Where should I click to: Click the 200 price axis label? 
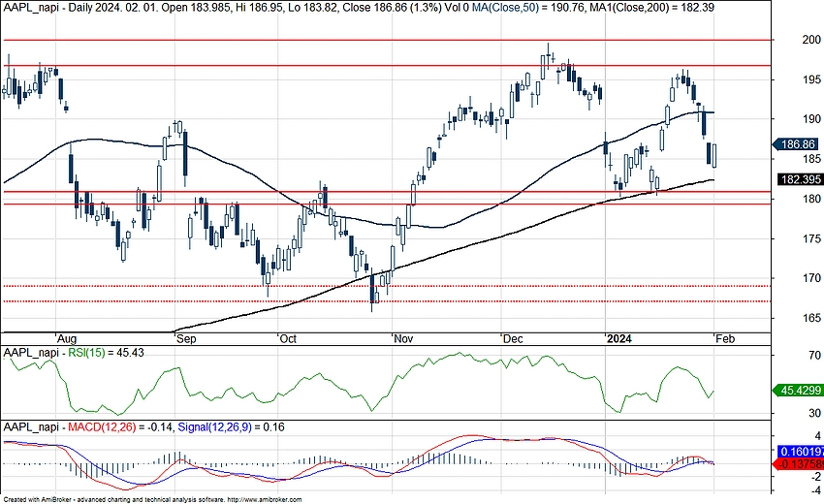[812, 40]
